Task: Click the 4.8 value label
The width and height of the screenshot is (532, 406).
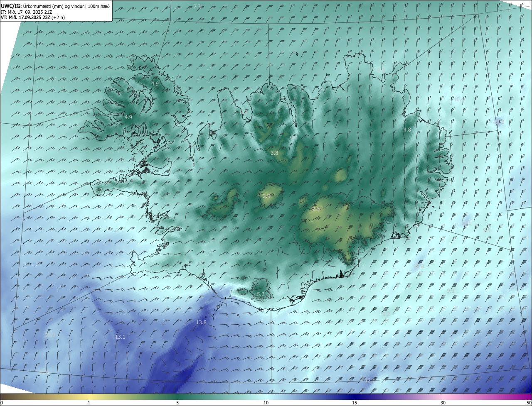Action: pos(407,130)
